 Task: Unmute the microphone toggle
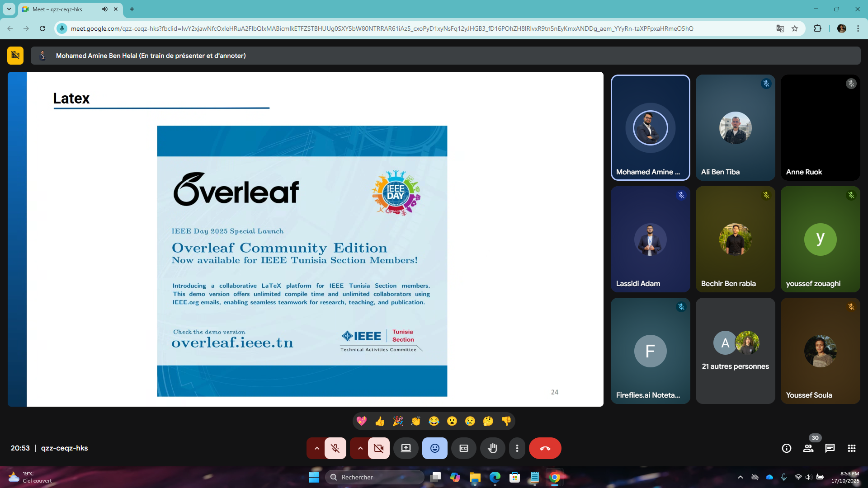click(335, 448)
